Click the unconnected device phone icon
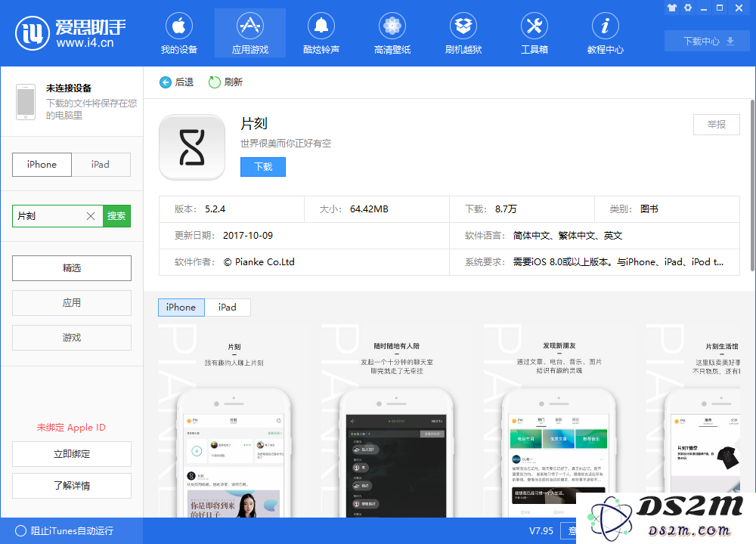The width and height of the screenshot is (756, 544). pyautogui.click(x=26, y=102)
